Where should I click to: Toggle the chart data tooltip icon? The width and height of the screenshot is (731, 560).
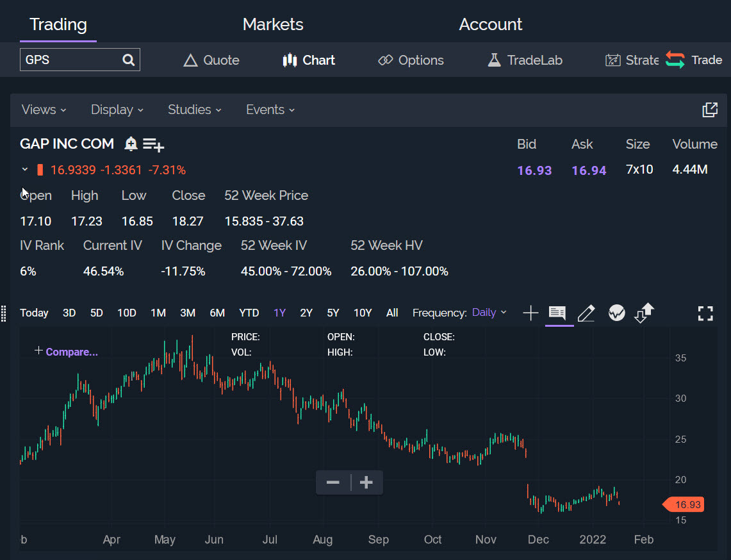click(557, 313)
